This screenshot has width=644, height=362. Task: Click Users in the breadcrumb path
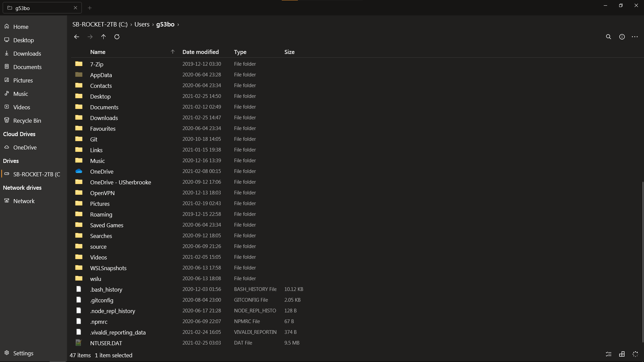[x=142, y=24]
